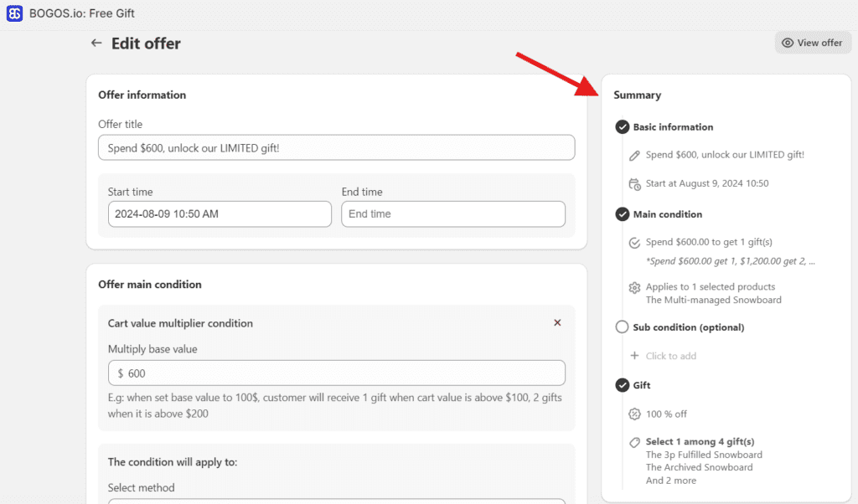Open the Start time date picker field
The width and height of the screenshot is (858, 504).
pyautogui.click(x=220, y=213)
